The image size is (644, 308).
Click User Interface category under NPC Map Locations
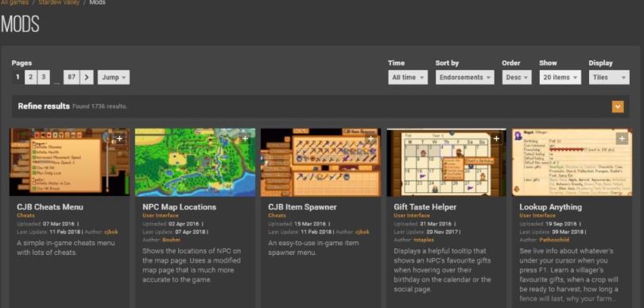point(161,216)
